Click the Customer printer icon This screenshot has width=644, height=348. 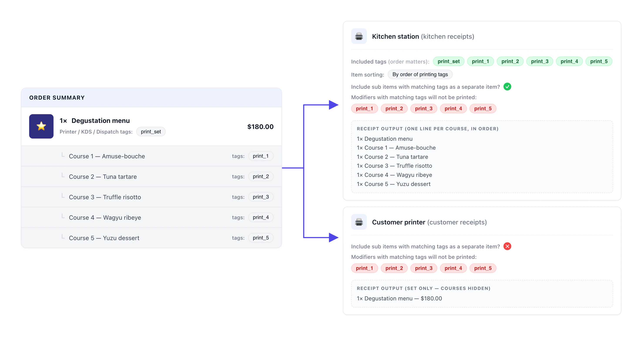pyautogui.click(x=359, y=222)
